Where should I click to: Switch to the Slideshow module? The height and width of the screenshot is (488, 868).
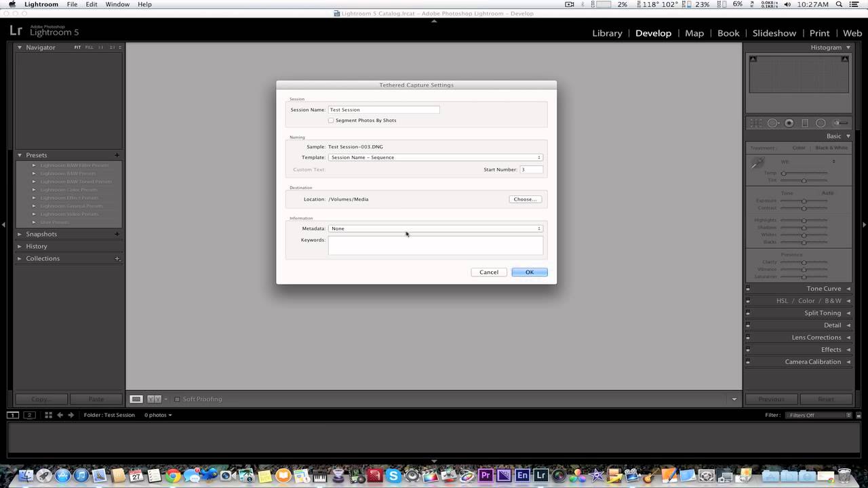point(774,33)
